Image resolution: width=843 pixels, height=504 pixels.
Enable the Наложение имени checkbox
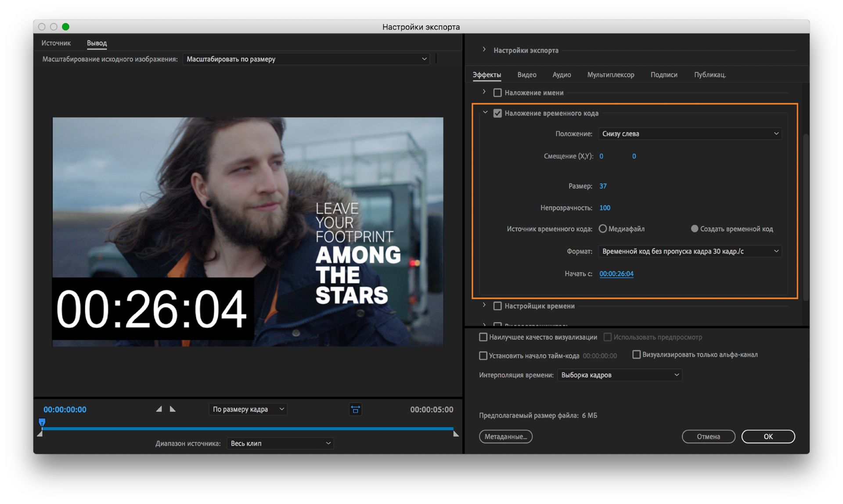click(497, 93)
